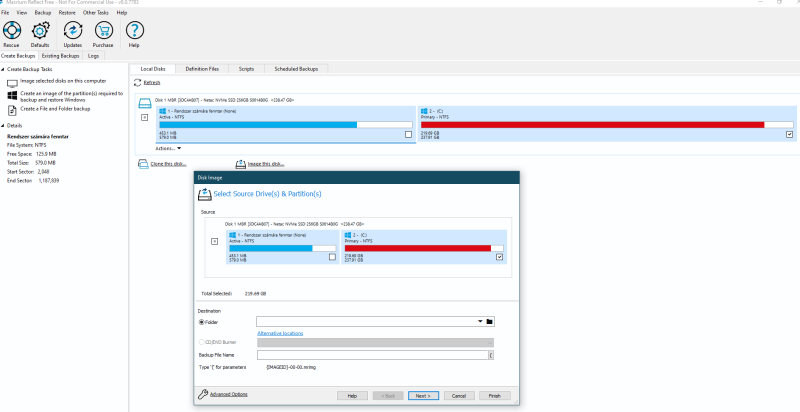800x412 pixels.
Task: Open the Help menu
Action: click(122, 13)
